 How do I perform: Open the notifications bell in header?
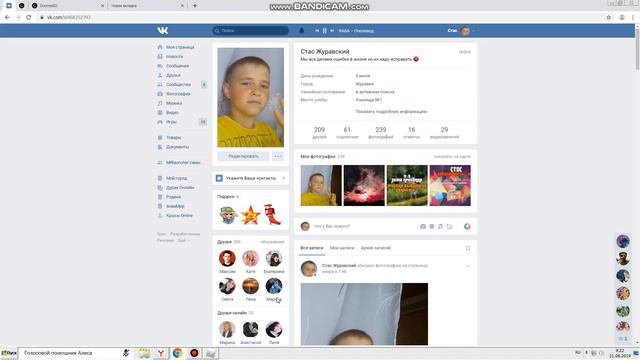click(x=302, y=31)
